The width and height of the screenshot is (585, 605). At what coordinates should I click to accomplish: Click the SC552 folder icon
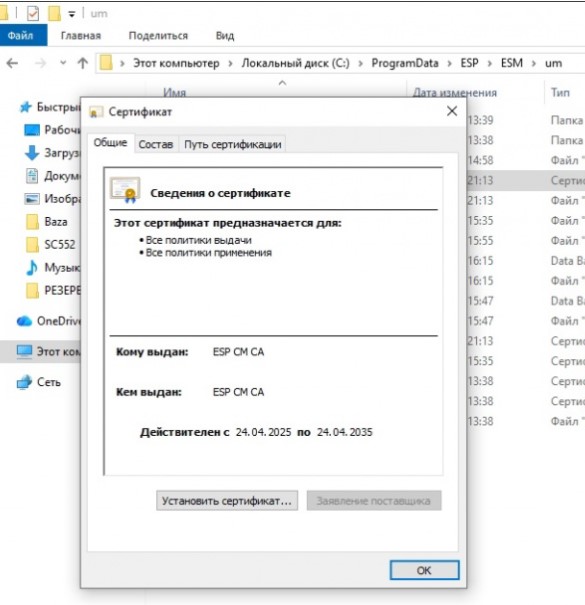pyautogui.click(x=32, y=245)
